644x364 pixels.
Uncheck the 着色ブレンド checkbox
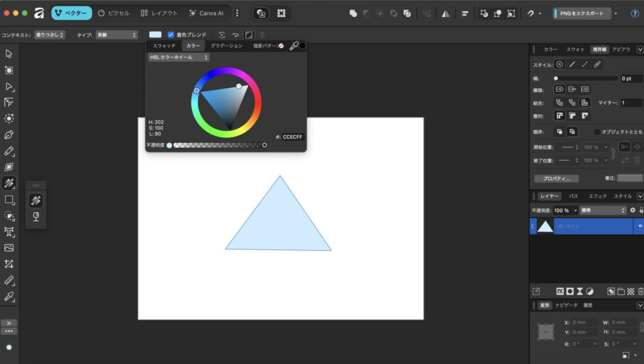coord(171,35)
